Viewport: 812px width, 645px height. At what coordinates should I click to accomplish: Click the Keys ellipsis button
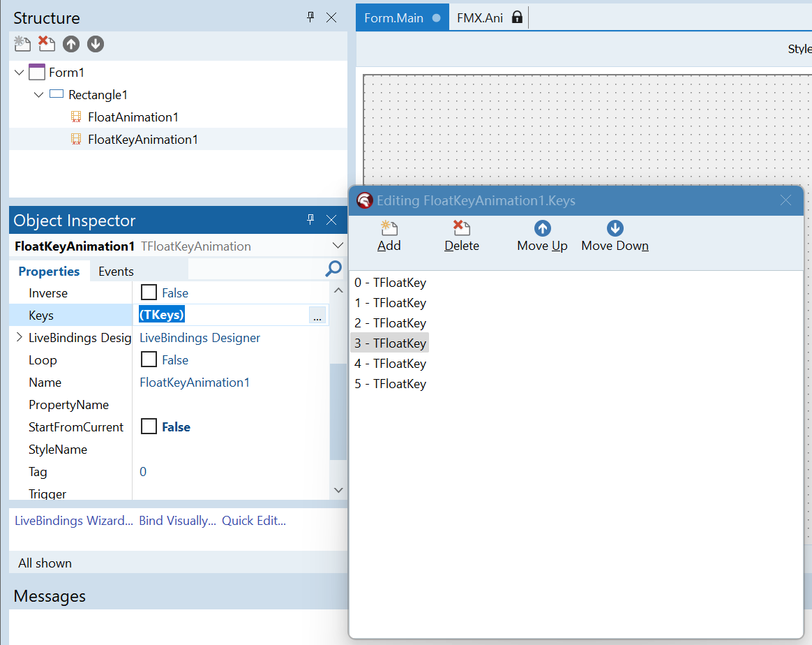point(317,316)
